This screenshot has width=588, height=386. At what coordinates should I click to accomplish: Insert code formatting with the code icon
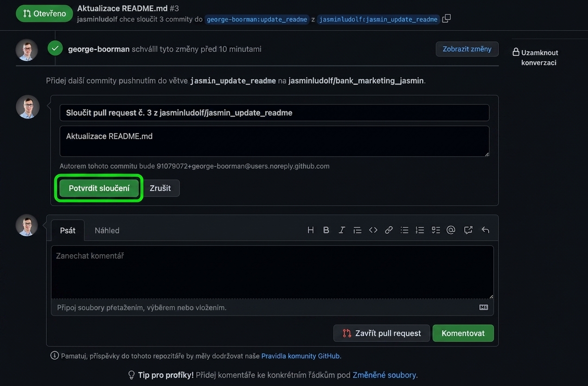coord(373,230)
